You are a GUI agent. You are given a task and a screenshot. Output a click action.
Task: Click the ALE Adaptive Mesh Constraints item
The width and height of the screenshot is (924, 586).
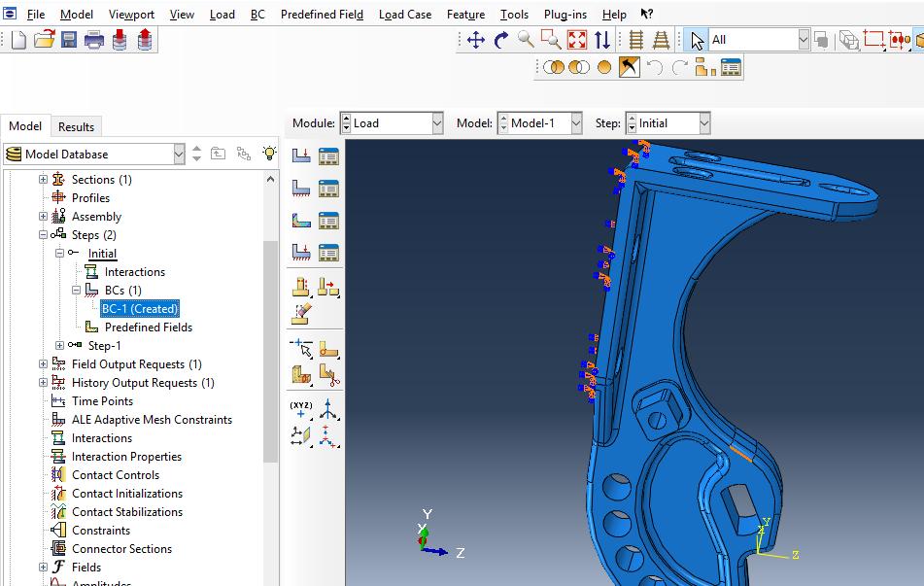pos(152,419)
